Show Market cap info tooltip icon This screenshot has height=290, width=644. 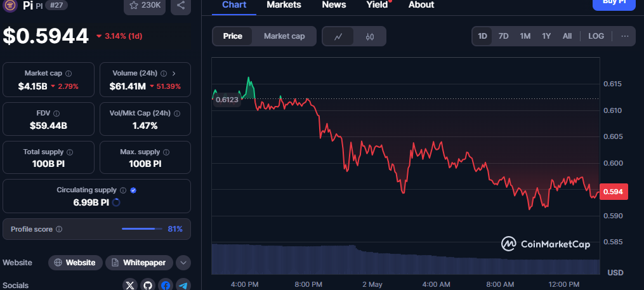click(x=69, y=74)
